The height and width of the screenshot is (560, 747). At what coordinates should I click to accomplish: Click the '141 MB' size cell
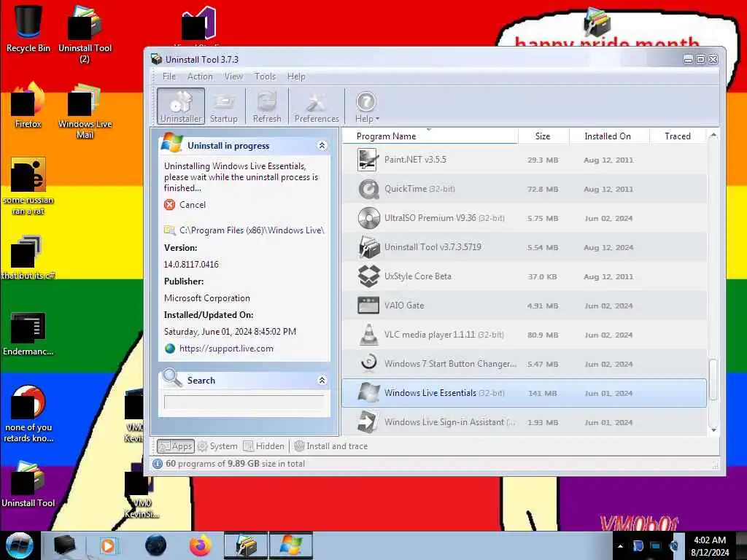pyautogui.click(x=543, y=393)
